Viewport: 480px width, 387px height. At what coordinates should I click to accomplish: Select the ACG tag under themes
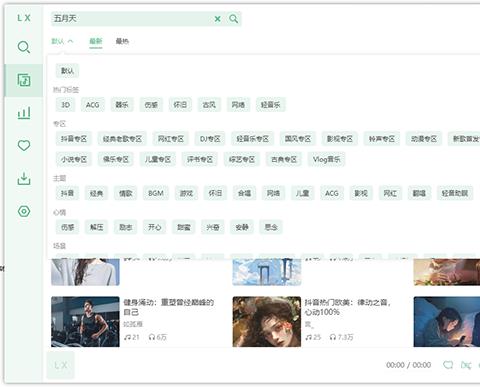click(x=332, y=193)
